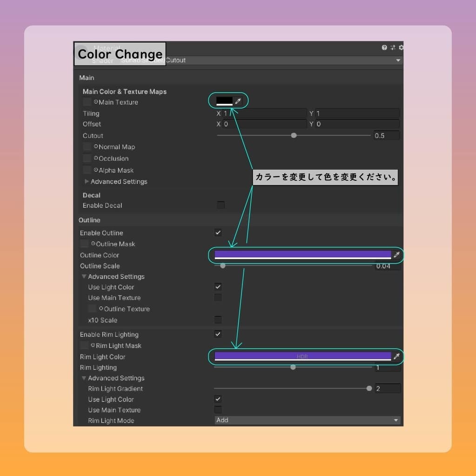
Task: Click Rim Lighting value field 1
Action: pos(388,367)
